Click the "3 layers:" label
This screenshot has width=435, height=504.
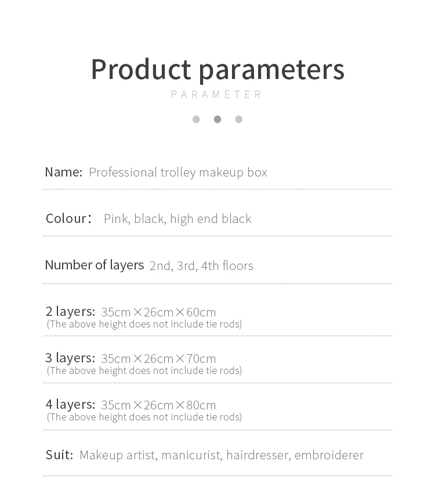click(x=70, y=358)
